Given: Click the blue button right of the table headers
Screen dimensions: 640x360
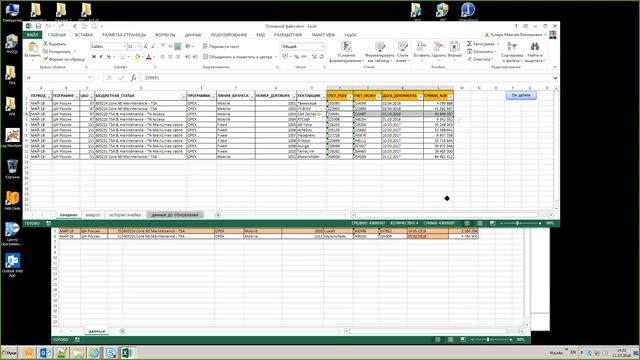Looking at the screenshot, I should click(x=521, y=95).
